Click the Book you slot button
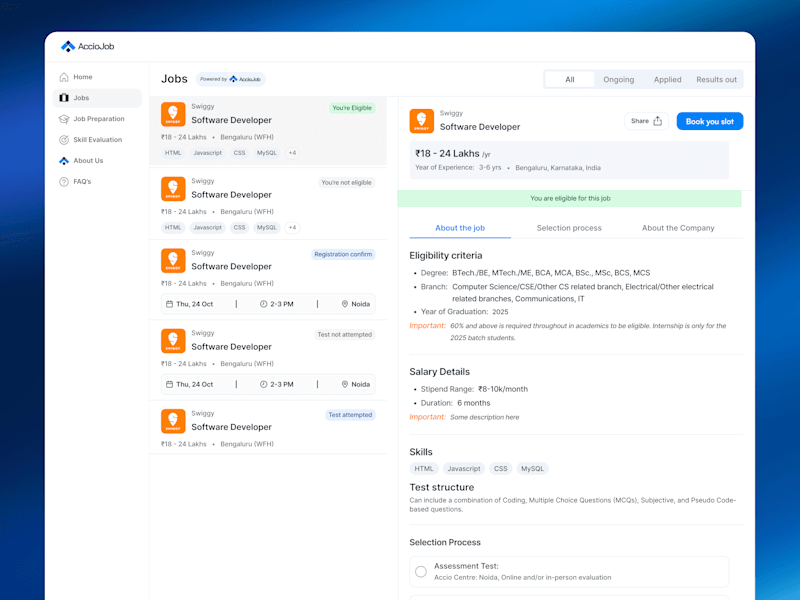800x600 pixels. tap(710, 121)
